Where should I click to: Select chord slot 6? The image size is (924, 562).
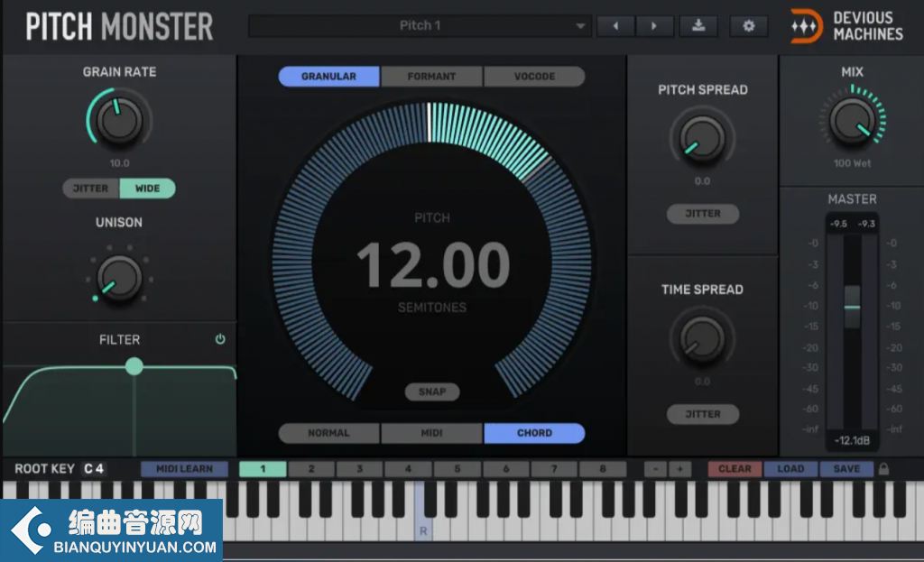505,469
